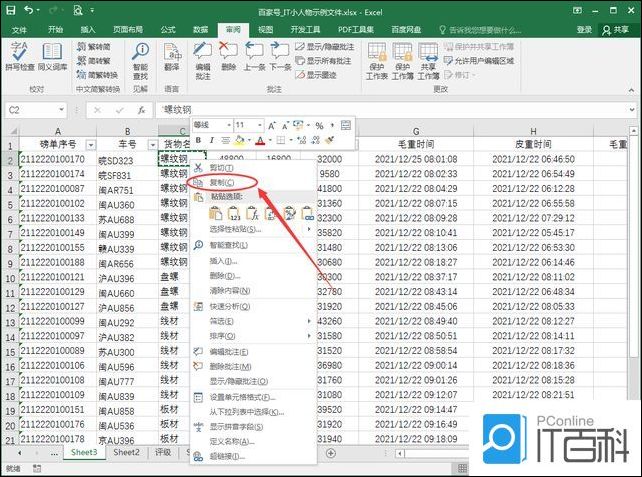Go to 下一条 comment
642x477 pixels.
(280, 56)
